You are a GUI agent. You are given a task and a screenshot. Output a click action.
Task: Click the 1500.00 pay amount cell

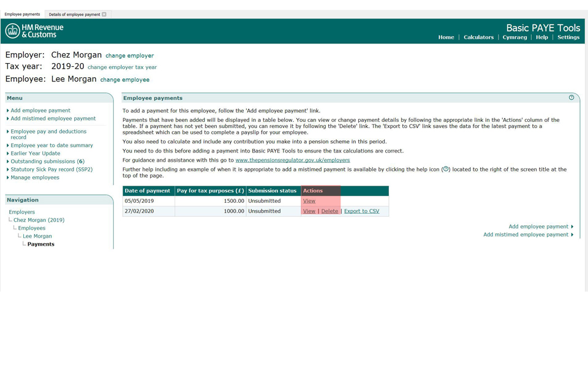[210, 201]
